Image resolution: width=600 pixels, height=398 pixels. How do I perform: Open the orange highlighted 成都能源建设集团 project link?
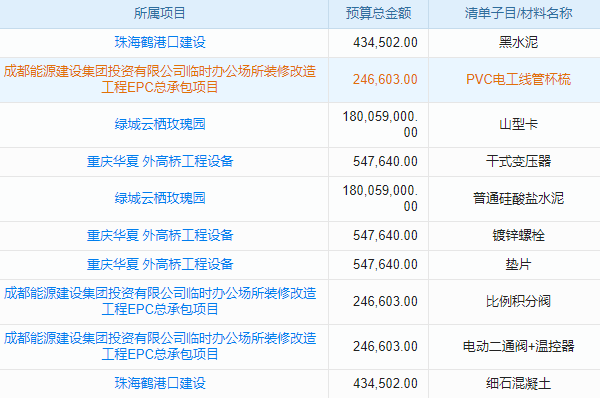click(x=160, y=79)
